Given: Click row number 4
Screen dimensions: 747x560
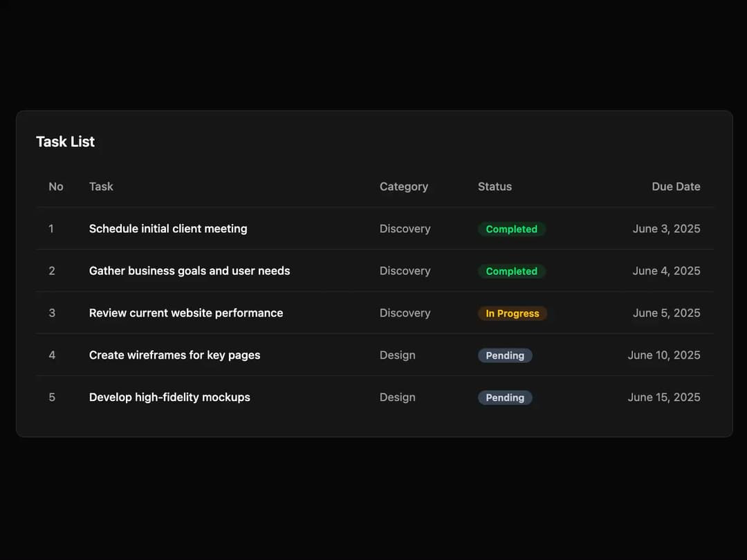Looking at the screenshot, I should click(52, 355).
